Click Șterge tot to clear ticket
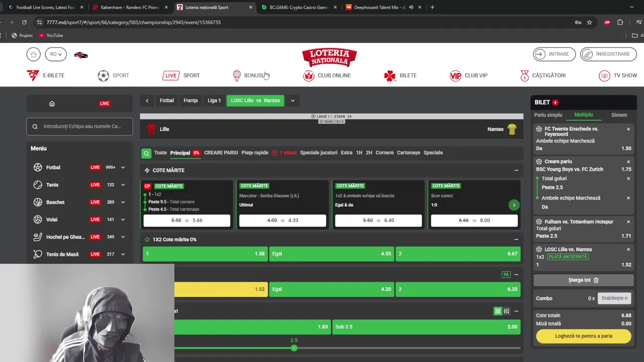This screenshot has width=644, height=362. coord(584,280)
